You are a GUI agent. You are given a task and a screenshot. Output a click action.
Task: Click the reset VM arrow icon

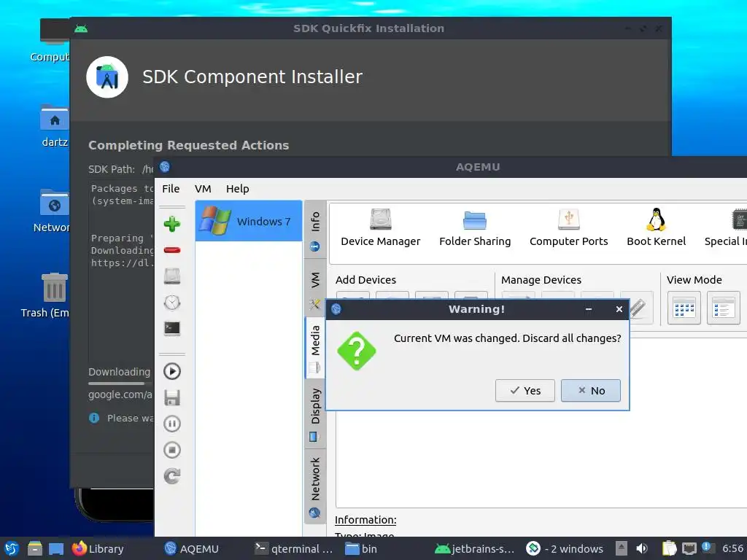coord(172,476)
